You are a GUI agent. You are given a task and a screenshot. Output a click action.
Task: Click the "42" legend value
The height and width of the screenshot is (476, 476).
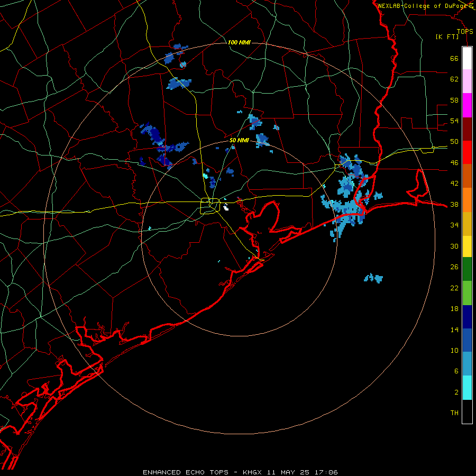pos(454,184)
